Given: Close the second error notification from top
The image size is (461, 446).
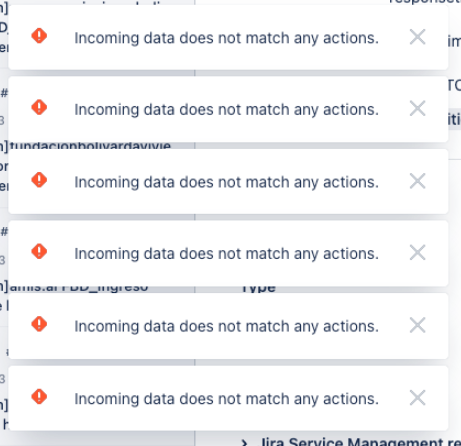Looking at the screenshot, I should pyautogui.click(x=417, y=108).
